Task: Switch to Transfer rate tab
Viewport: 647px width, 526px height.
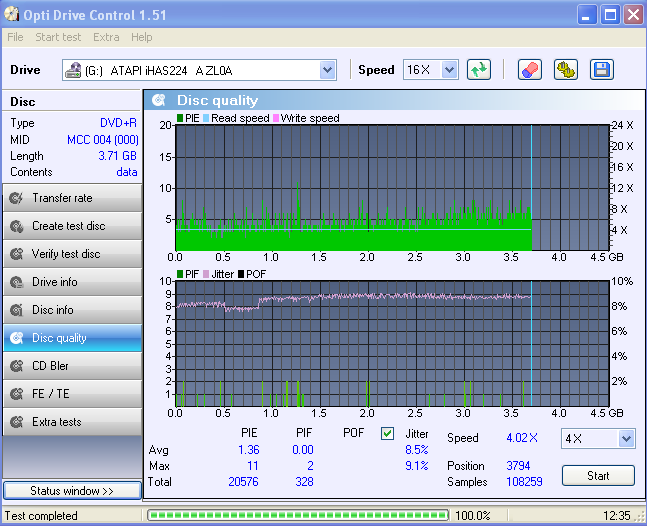Action: [72, 198]
